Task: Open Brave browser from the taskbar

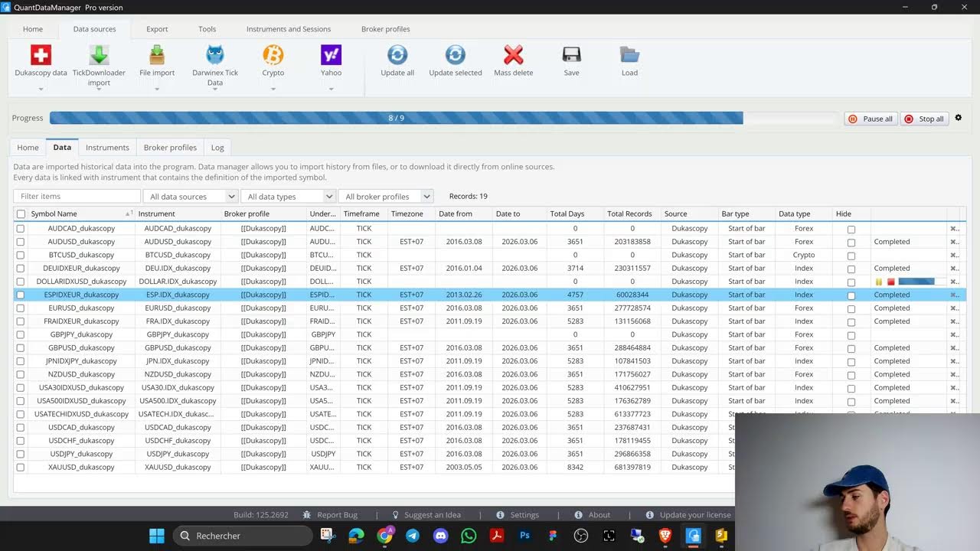Action: tap(665, 536)
